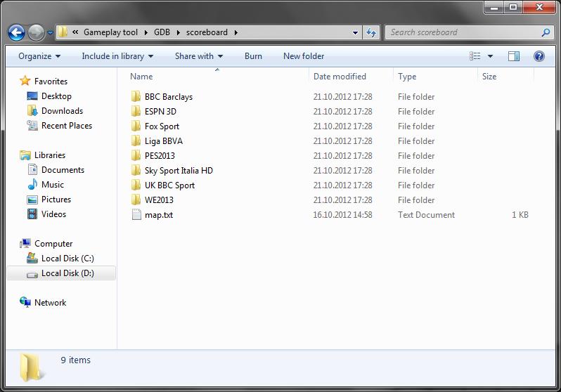561x392 pixels.
Task: Expand arrow after Gameplay tool breadcrumb
Action: pos(146,32)
